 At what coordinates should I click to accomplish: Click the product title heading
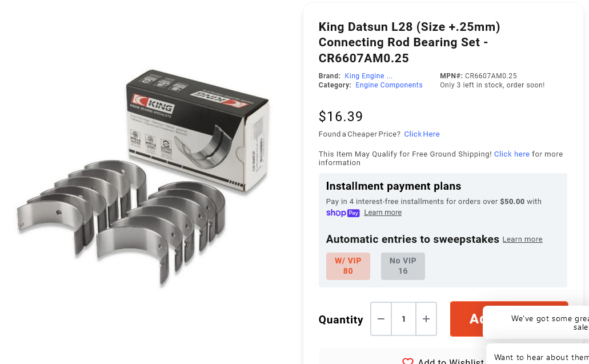tap(410, 42)
